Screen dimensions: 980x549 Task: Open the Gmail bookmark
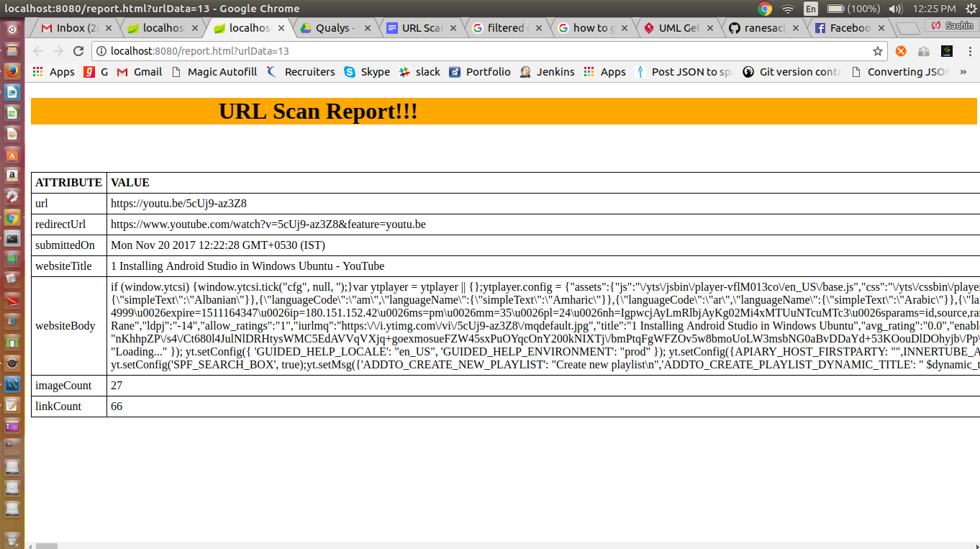[x=140, y=72]
